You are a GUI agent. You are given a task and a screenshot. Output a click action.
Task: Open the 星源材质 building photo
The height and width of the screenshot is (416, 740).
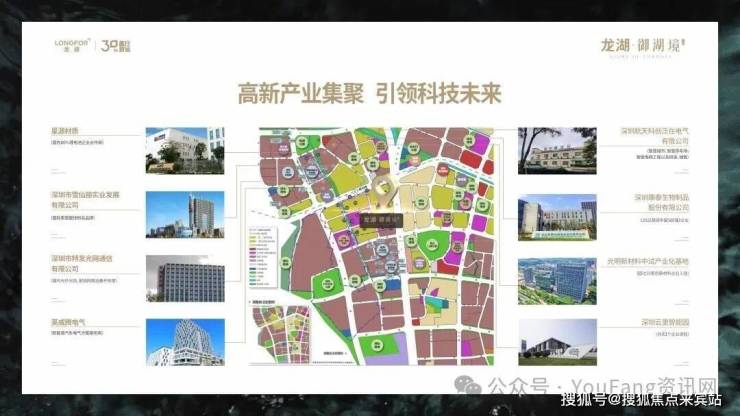[x=185, y=146]
